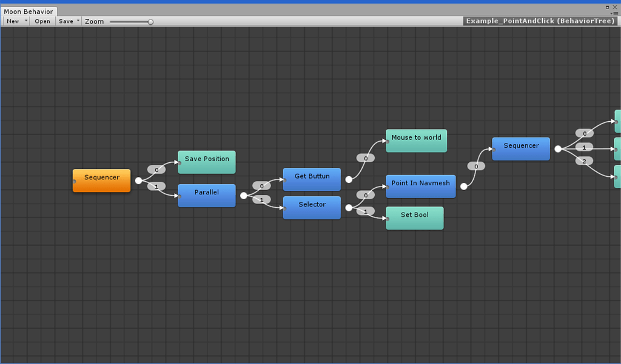Viewport: 621px width, 364px height.
Task: Click the output port circle of the root Sequencer
Action: click(x=138, y=179)
